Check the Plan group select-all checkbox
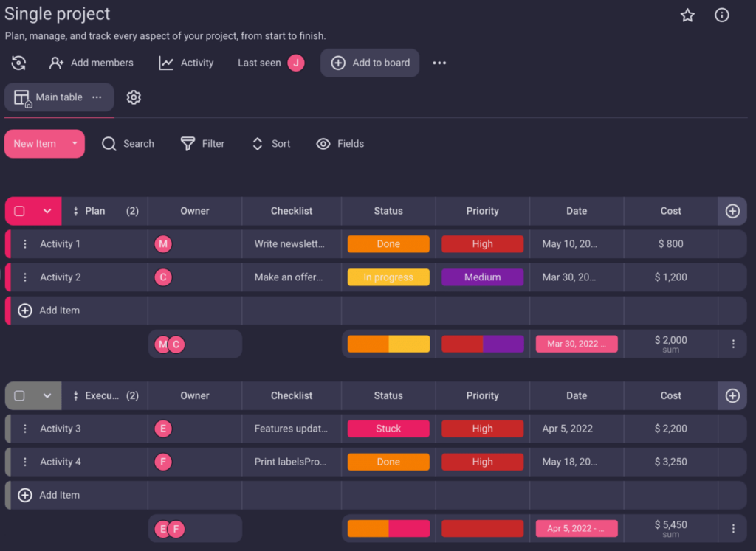Viewport: 756px width, 551px height. 20,211
